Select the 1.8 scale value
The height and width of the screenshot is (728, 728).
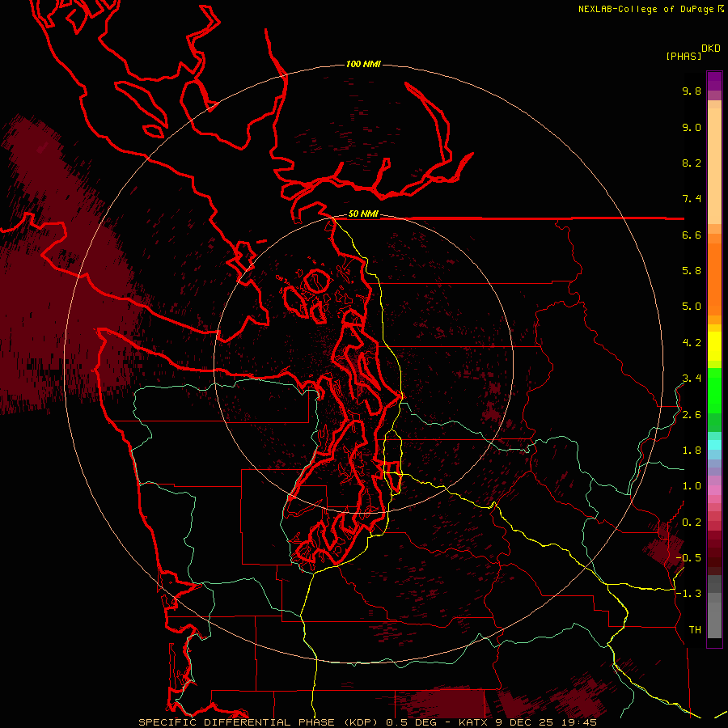tap(692, 451)
